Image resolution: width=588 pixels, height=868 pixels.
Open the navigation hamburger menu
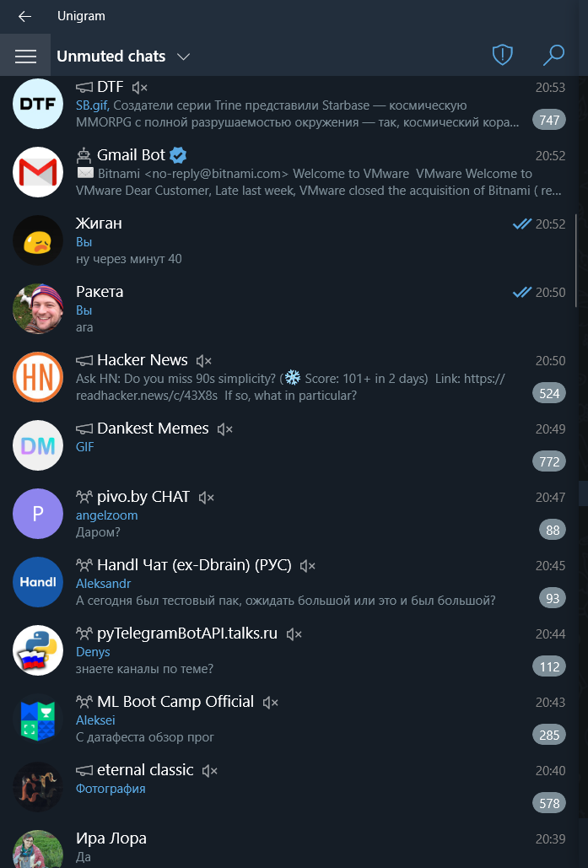[26, 56]
